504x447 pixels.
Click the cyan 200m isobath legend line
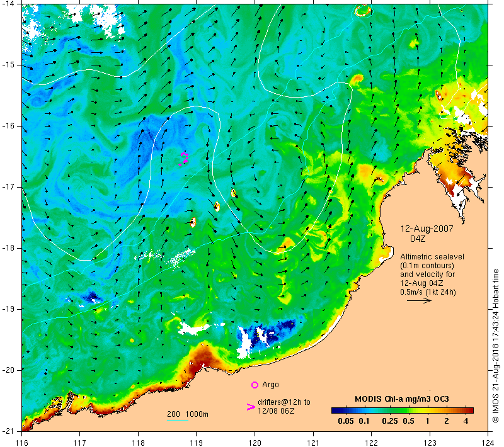178,420
